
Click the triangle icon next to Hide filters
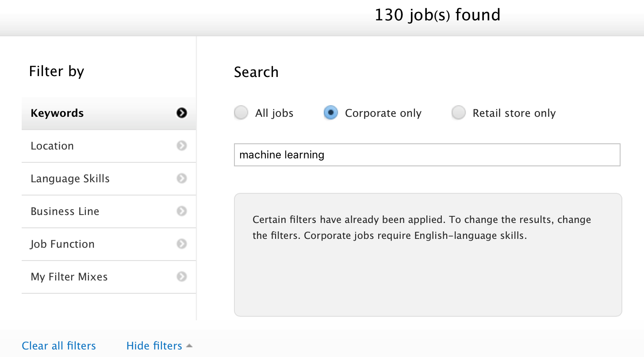189,345
